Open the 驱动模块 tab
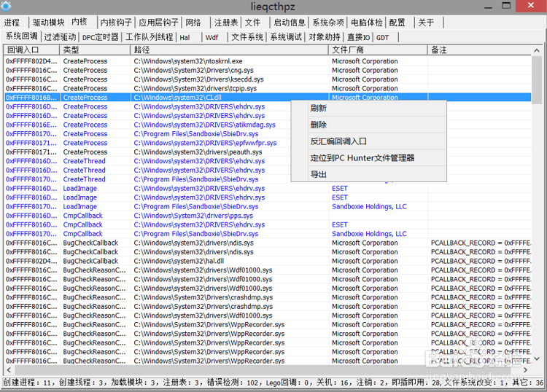The height and width of the screenshot is (392, 547). pos(48,23)
